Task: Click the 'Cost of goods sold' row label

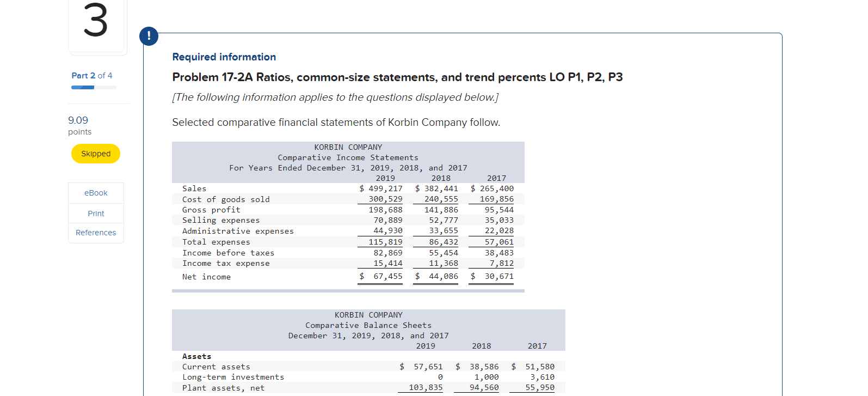Action: (x=226, y=199)
